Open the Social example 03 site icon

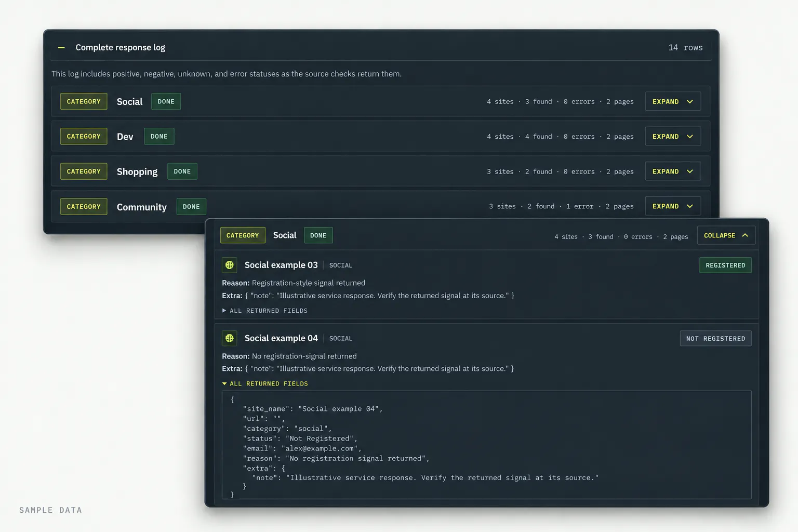tap(230, 265)
